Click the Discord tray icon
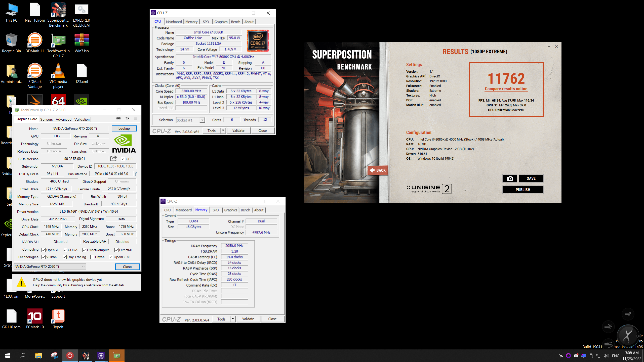 point(576,356)
